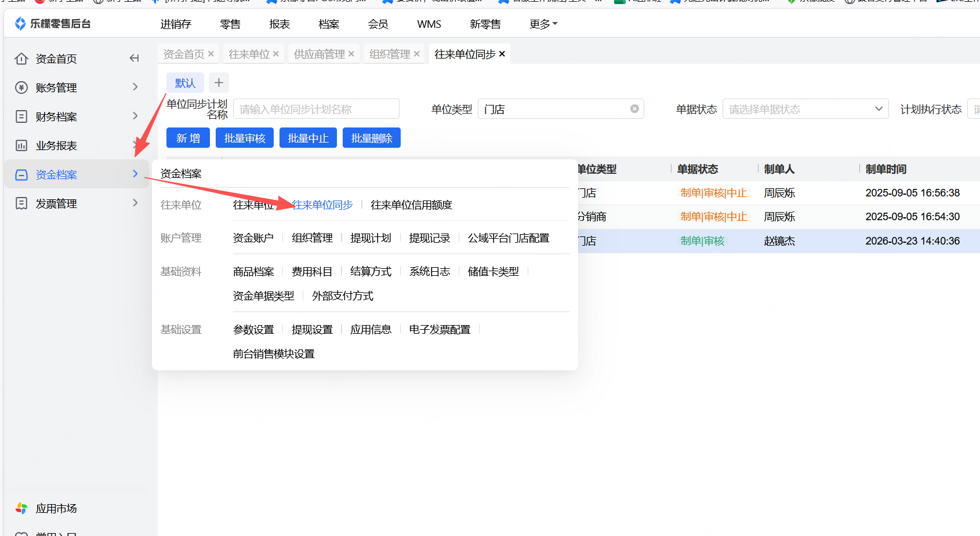Clear the 单位类型 field with the x icon
980x536 pixels.
click(x=634, y=109)
